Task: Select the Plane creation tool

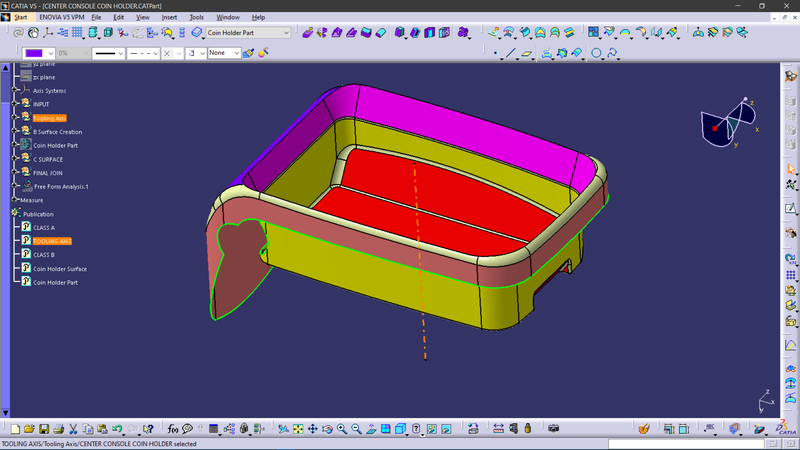Action: click(x=526, y=53)
